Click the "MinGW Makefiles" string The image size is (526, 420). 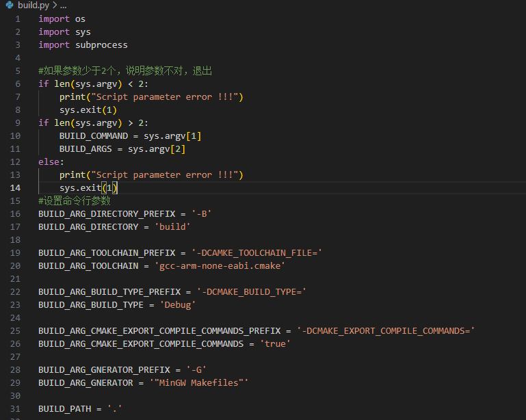click(198, 383)
